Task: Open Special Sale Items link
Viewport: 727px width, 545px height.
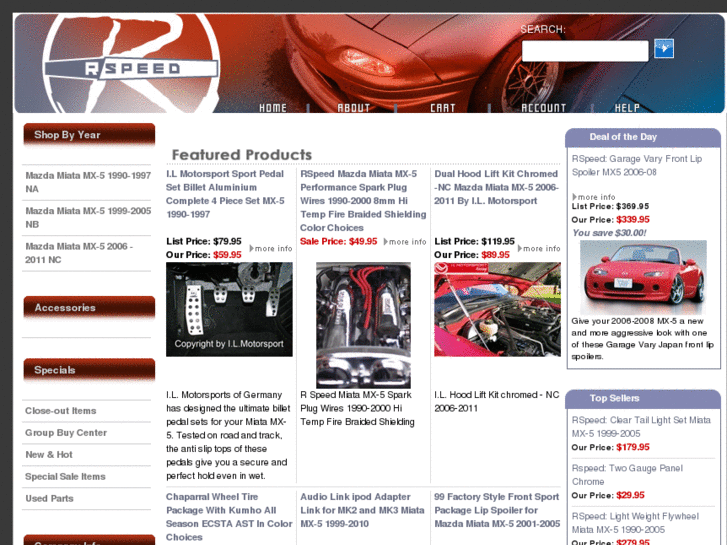Action: (x=65, y=476)
